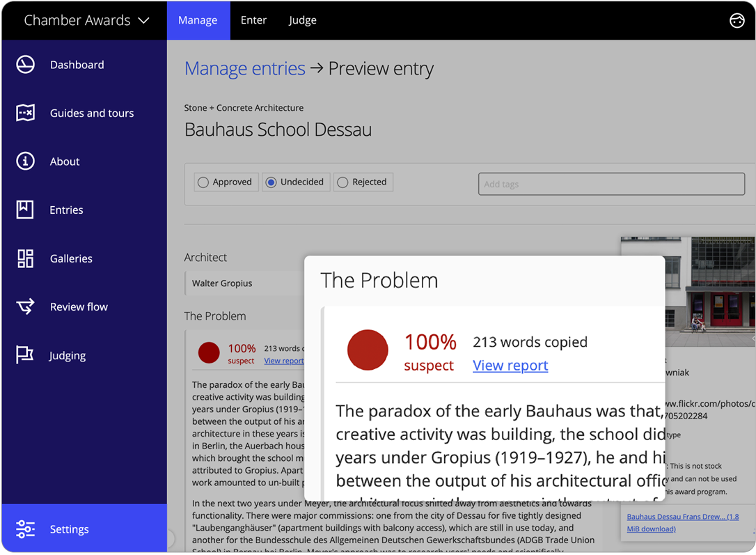The image size is (756, 555).
Task: View the Galleries panel
Action: (71, 258)
